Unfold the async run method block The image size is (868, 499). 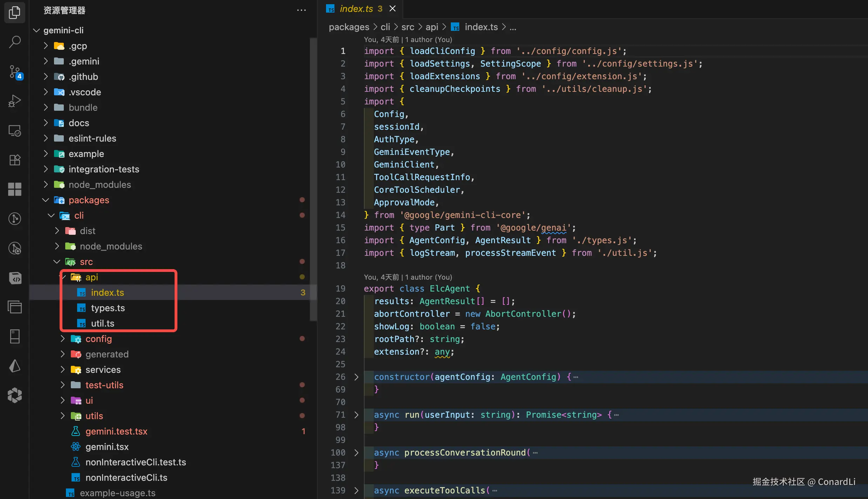[356, 415]
